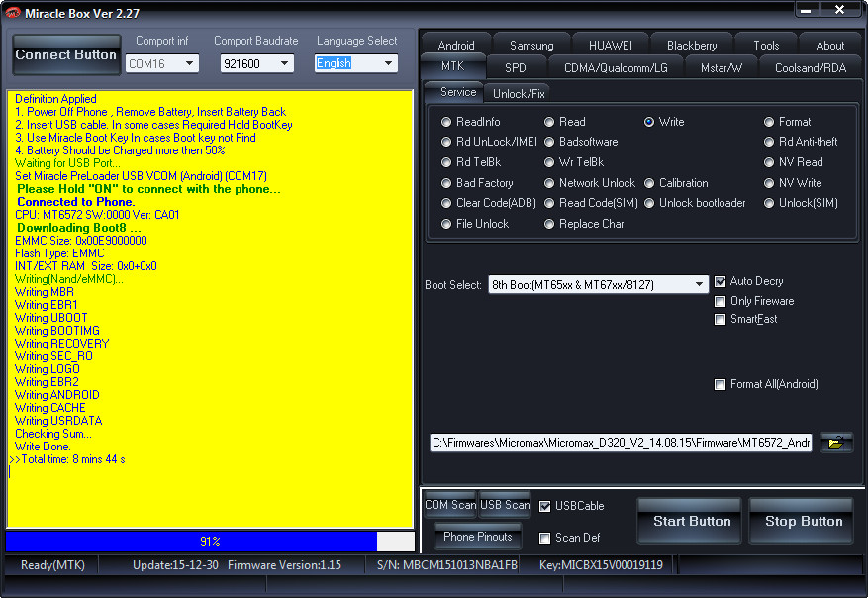The width and height of the screenshot is (868, 598).
Task: Open the HUAWEI tab
Action: (x=610, y=45)
